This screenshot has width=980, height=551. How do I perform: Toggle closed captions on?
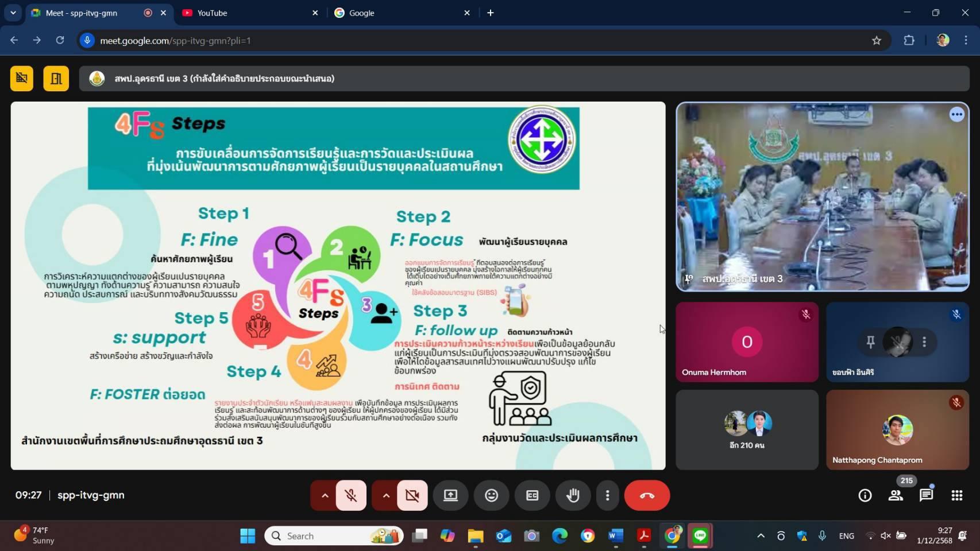coord(532,495)
